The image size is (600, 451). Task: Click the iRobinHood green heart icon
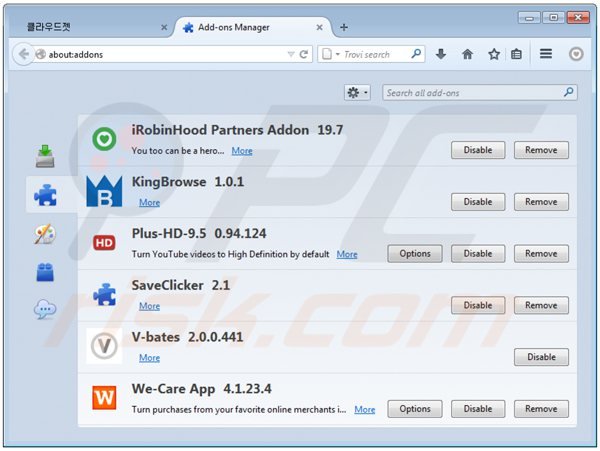click(x=104, y=139)
